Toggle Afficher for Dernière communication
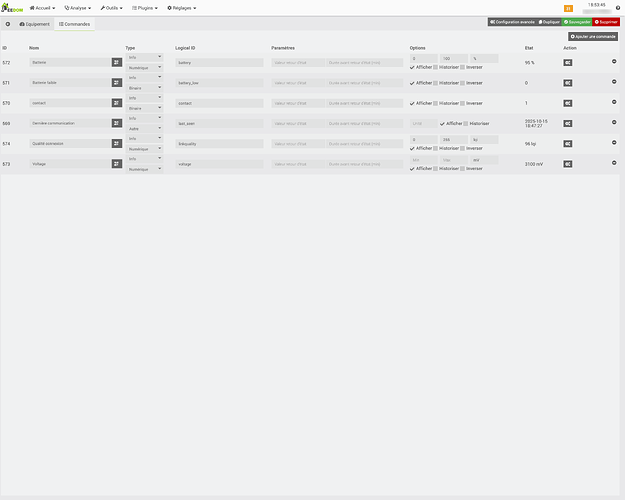This screenshot has width=625, height=500. pos(442,124)
